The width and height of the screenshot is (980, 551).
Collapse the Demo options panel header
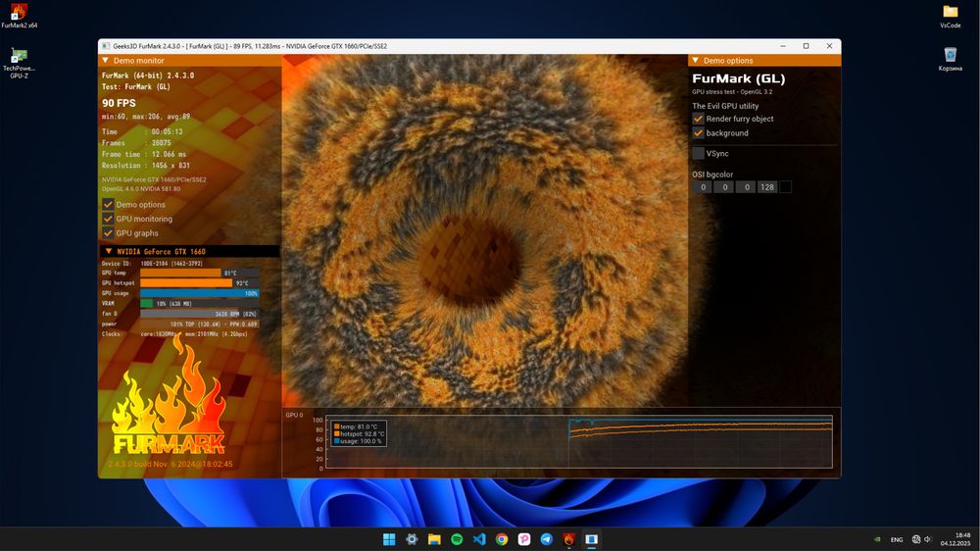(x=695, y=61)
